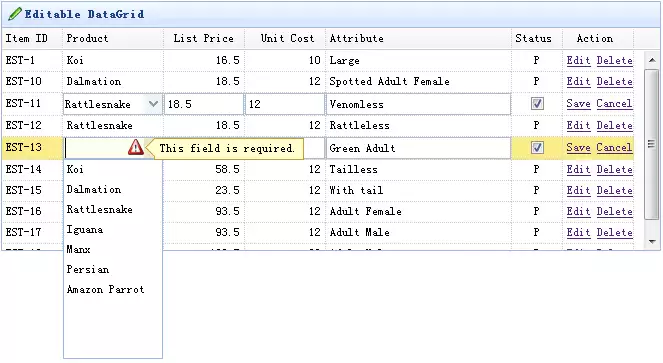The height and width of the screenshot is (363, 663).
Task: Click Edit link for EST-10
Action: (578, 82)
